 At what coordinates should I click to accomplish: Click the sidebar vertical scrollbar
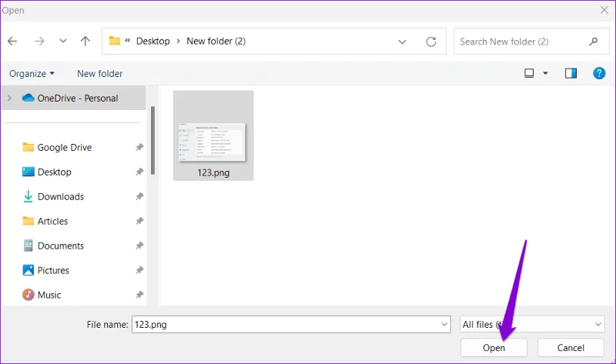pyautogui.click(x=152, y=141)
